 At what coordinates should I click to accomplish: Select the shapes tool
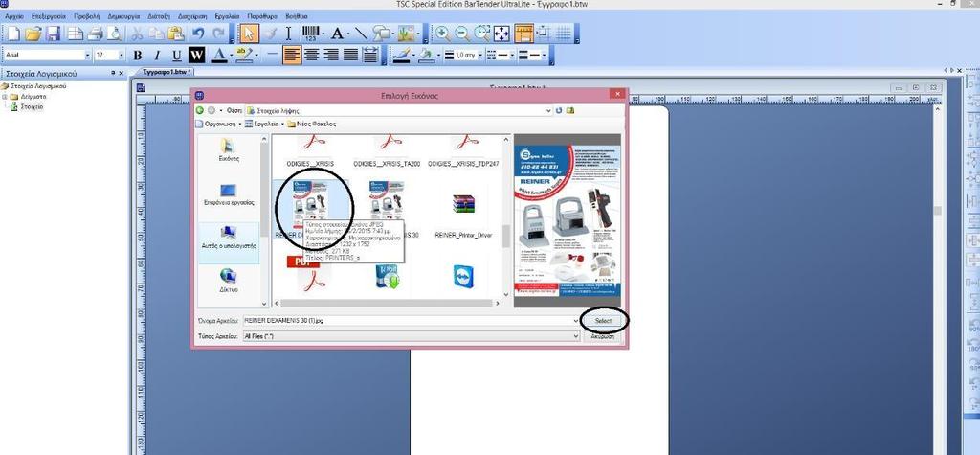click(380, 34)
